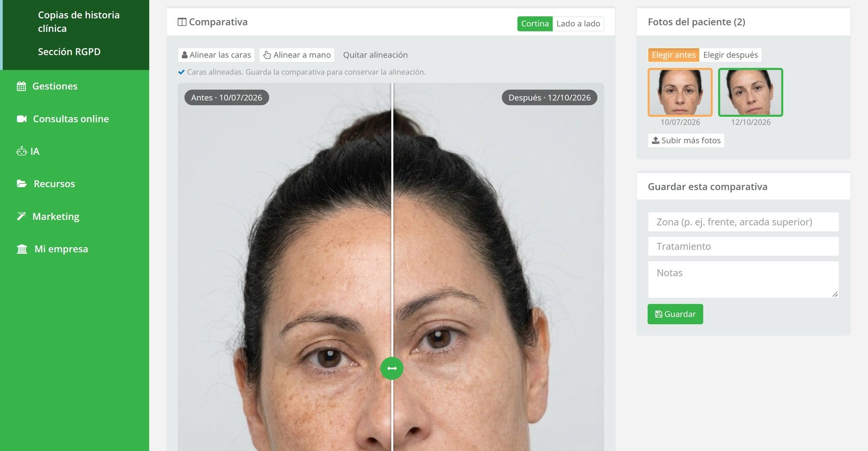868x451 pixels.
Task: Switch to Cortina view mode
Action: [535, 24]
